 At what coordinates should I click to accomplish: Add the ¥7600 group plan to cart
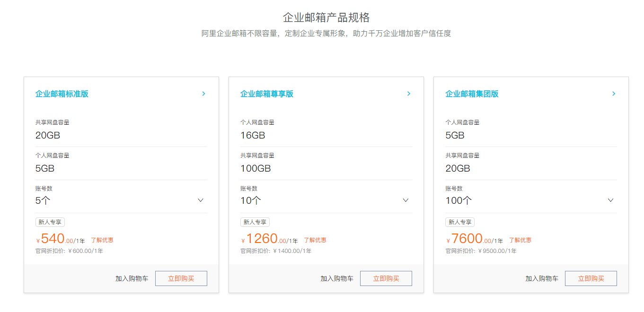pyautogui.click(x=542, y=278)
